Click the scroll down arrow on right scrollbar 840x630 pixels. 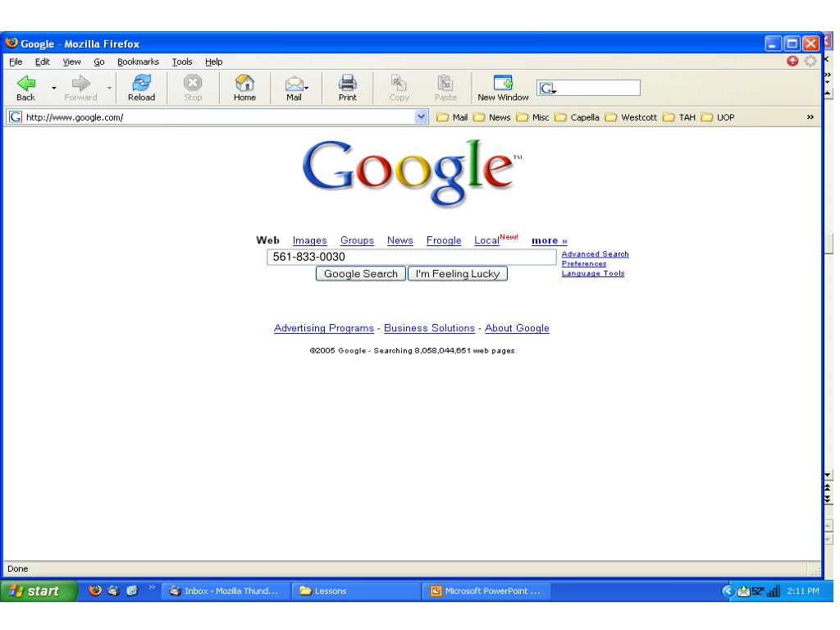[x=829, y=475]
